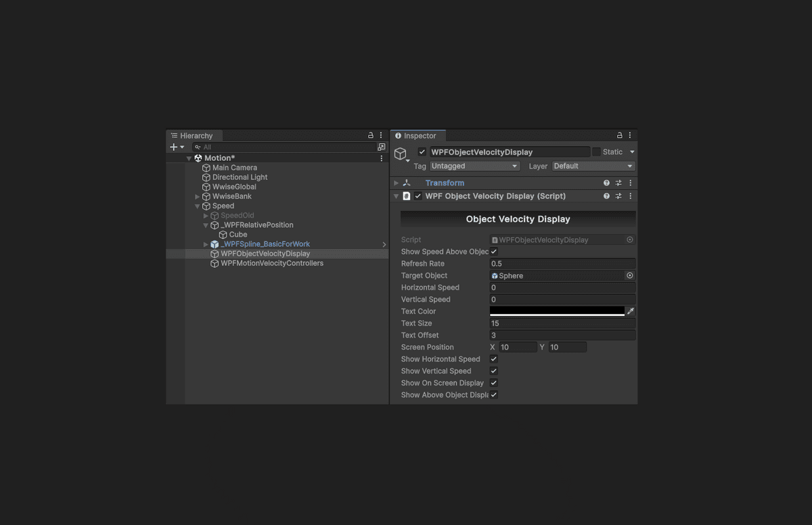Open Transform component help reference
Screen dimensions: 812x525
(606, 183)
